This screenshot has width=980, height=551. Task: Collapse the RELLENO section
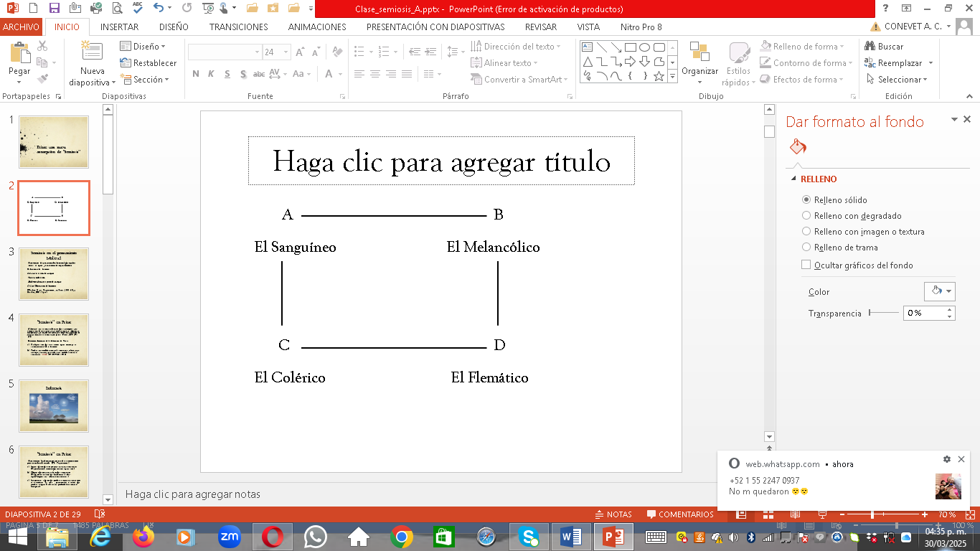click(x=793, y=179)
